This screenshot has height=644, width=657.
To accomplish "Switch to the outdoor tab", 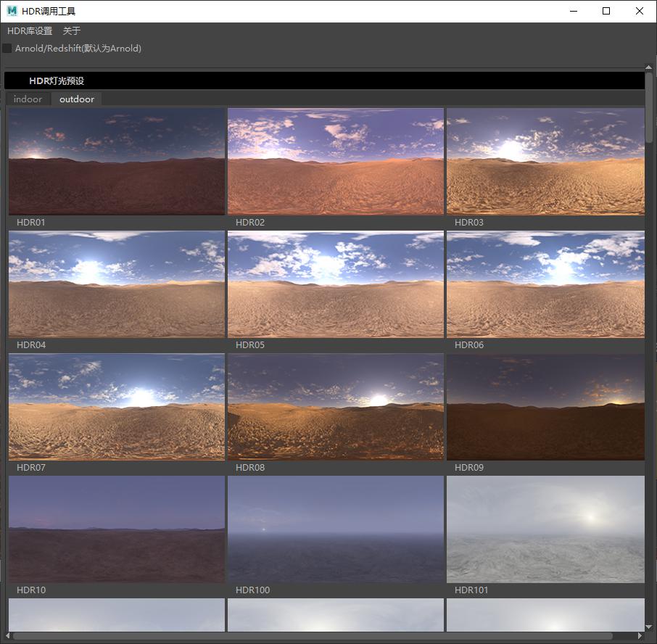I will pyautogui.click(x=77, y=99).
